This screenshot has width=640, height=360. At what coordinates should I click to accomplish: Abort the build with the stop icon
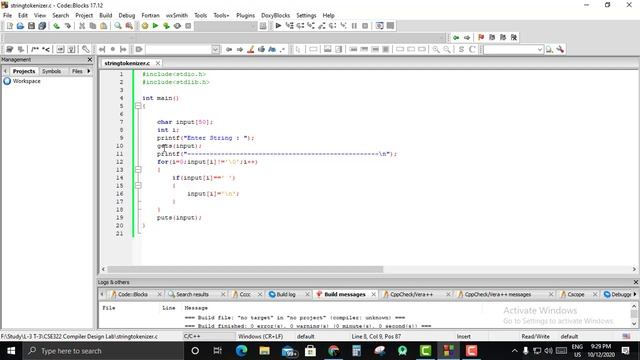(188, 26)
